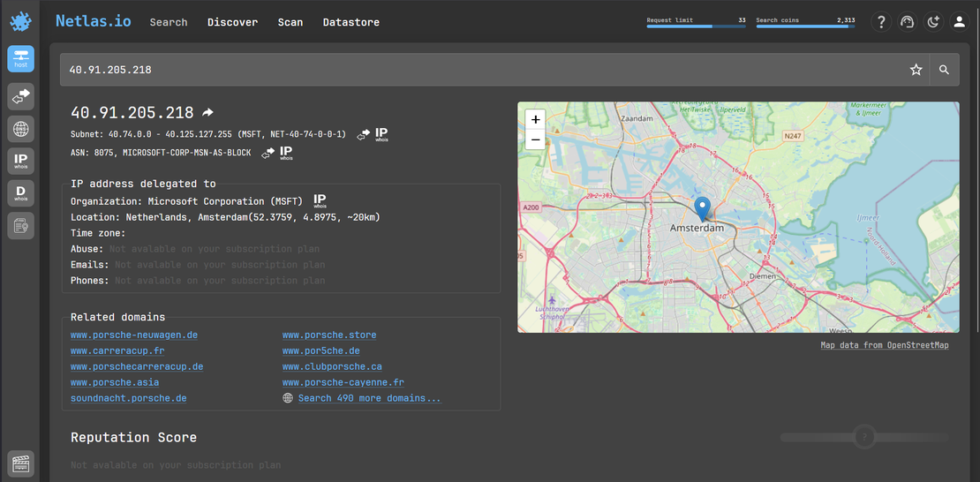
Task: Open the DNS globe tool in sidebar
Action: click(20, 129)
